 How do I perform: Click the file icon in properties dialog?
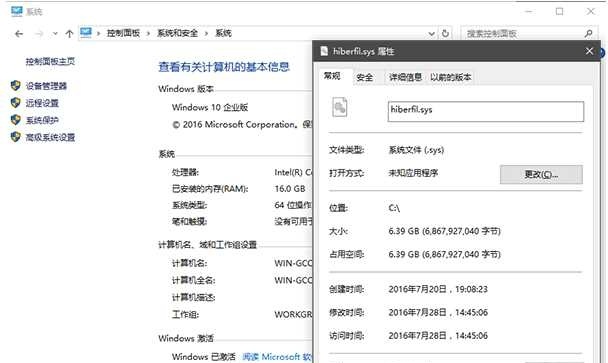pos(340,107)
